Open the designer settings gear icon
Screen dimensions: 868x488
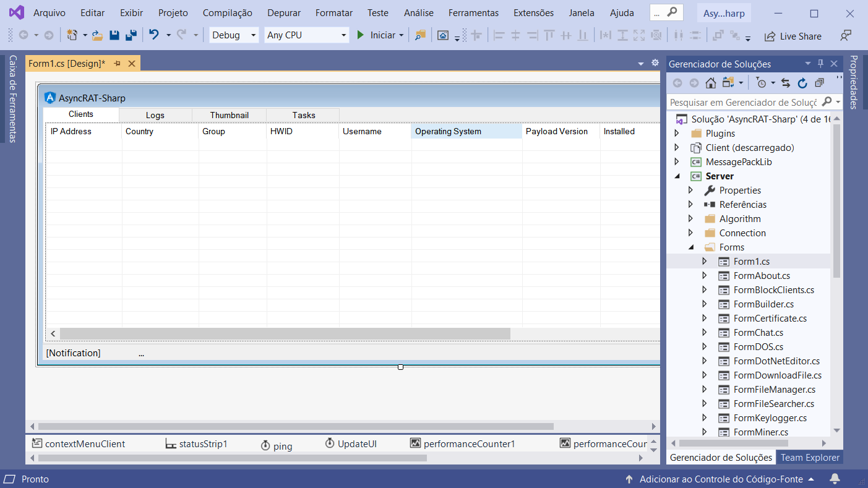tap(655, 62)
